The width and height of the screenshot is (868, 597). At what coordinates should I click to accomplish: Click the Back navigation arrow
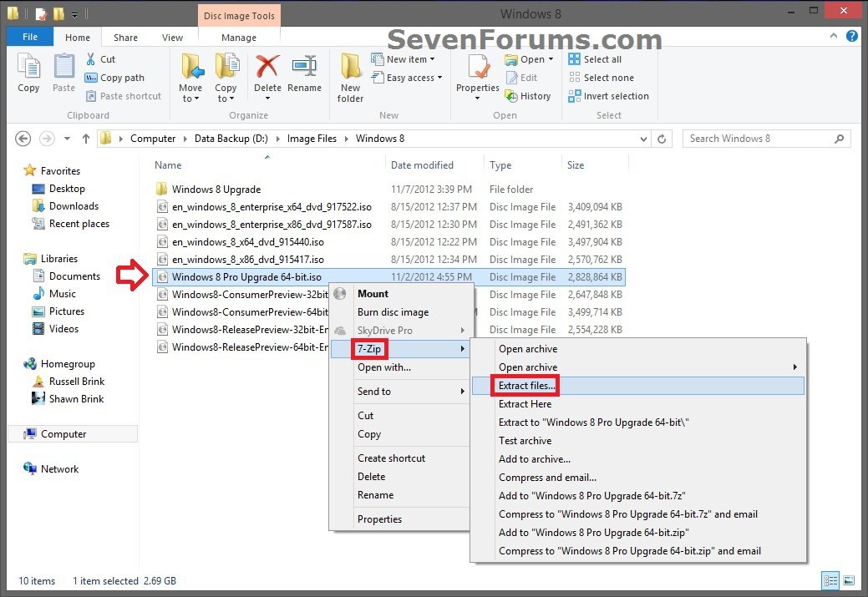[x=23, y=139]
